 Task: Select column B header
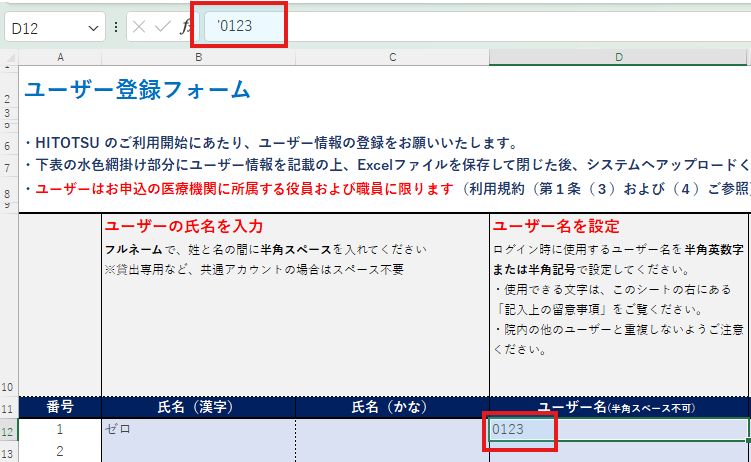[x=198, y=56]
